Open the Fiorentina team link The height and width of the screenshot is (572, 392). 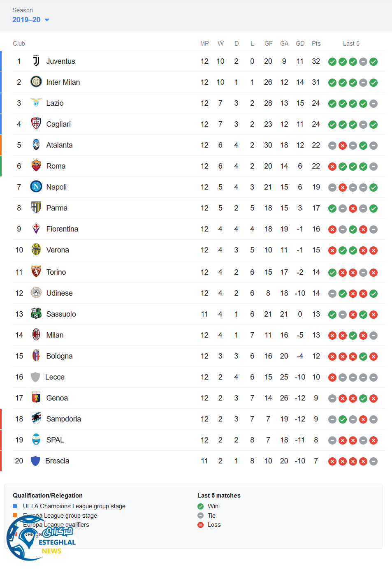pos(62,229)
